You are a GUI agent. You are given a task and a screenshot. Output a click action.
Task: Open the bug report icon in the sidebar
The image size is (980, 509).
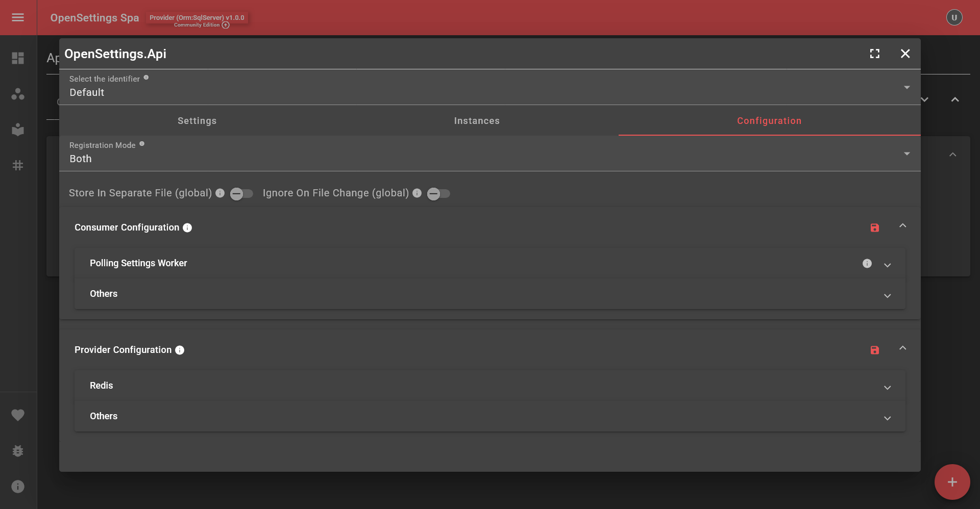point(18,450)
